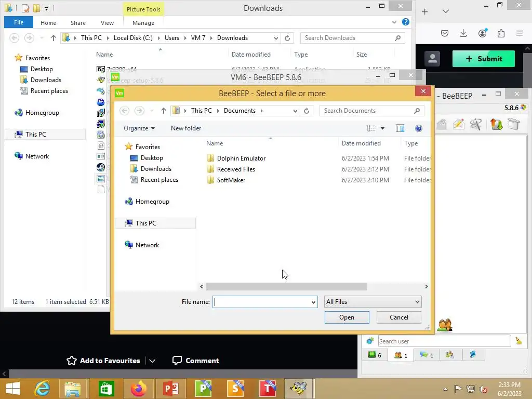Open the Share ribbon tab in Explorer

point(78,23)
